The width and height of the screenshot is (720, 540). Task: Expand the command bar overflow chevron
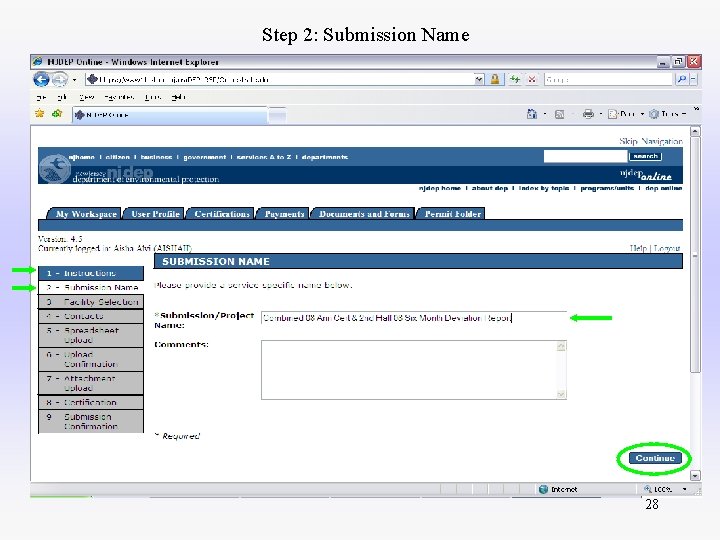click(696, 109)
